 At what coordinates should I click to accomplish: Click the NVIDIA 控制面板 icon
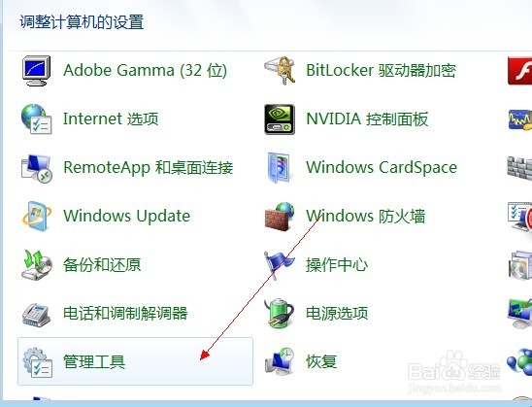(x=280, y=119)
